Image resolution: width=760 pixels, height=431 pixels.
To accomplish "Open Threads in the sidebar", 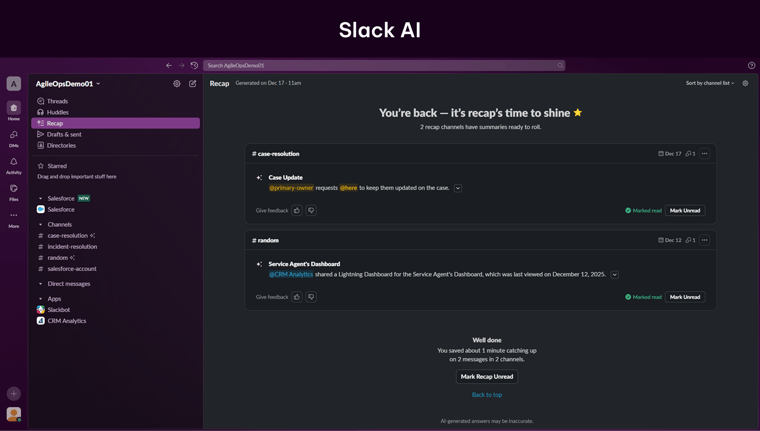I will [115, 101].
